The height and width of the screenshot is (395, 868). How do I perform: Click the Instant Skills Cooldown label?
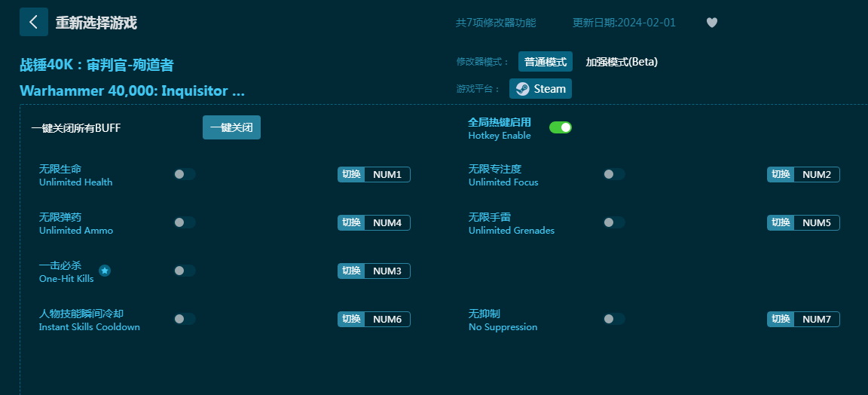(89, 327)
